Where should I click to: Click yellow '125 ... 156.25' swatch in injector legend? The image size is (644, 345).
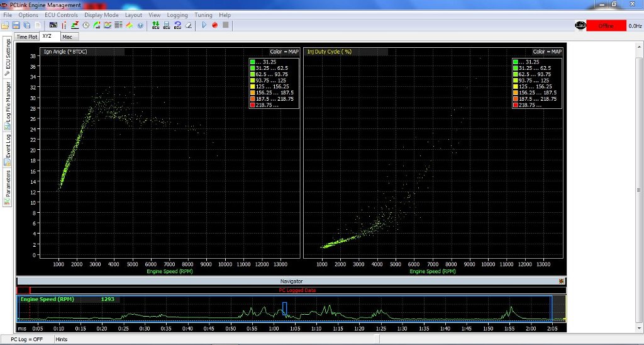click(x=516, y=86)
